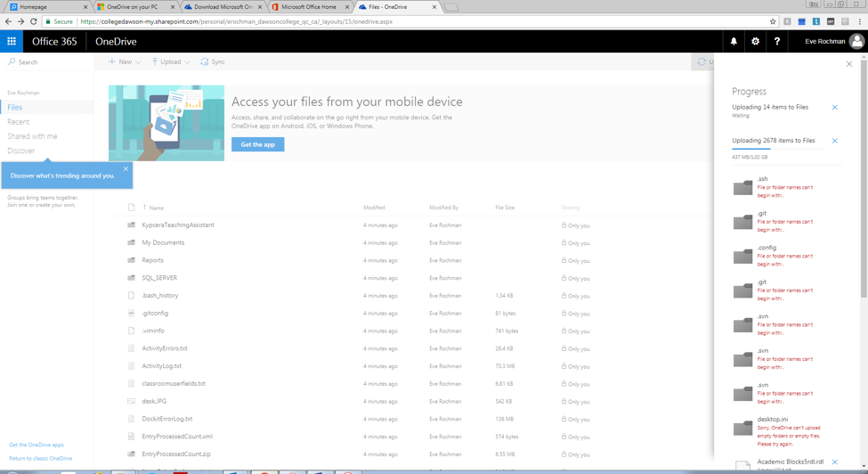Screen dimensions: 868x474
Task: Open a new browser tab
Action: click(x=451, y=7)
